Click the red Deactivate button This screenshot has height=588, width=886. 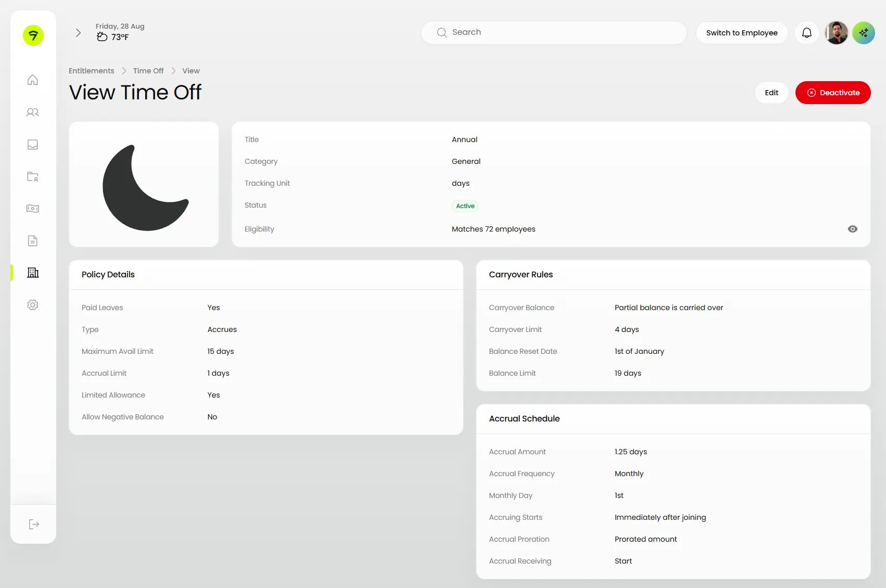pos(833,93)
